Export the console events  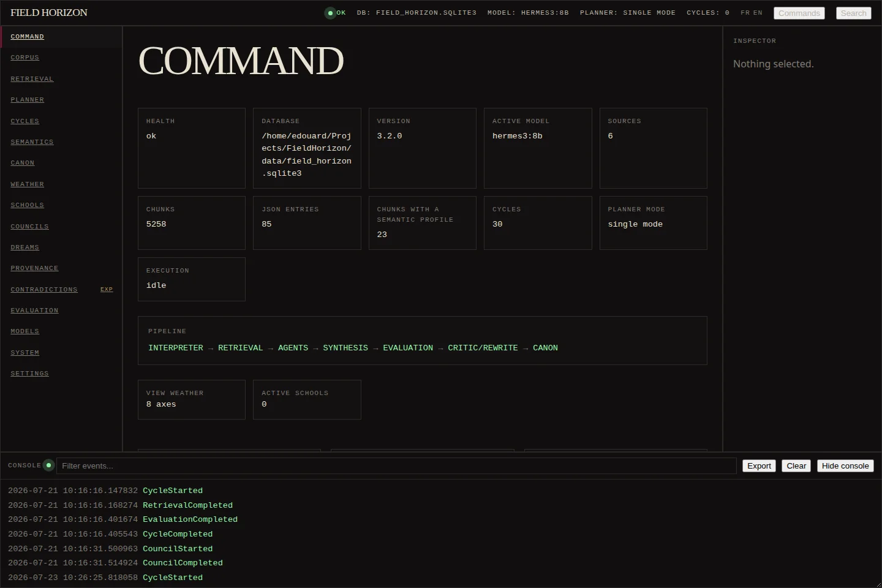pyautogui.click(x=759, y=466)
